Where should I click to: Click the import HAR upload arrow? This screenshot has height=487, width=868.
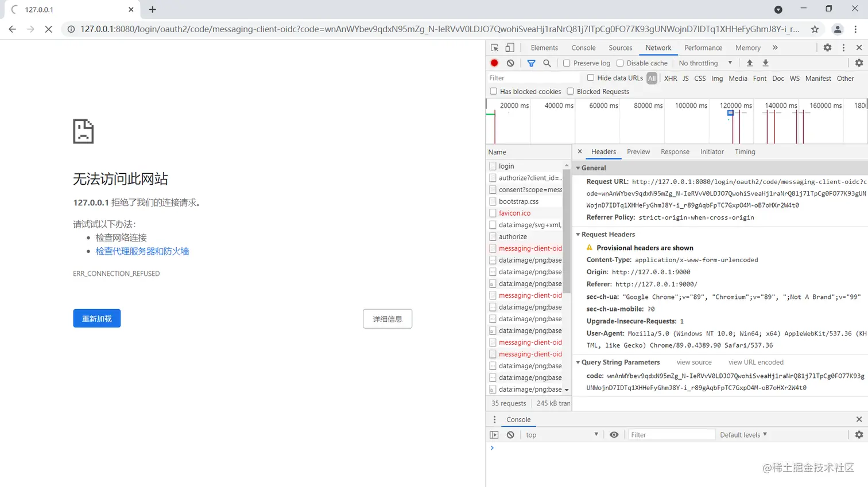pos(749,63)
